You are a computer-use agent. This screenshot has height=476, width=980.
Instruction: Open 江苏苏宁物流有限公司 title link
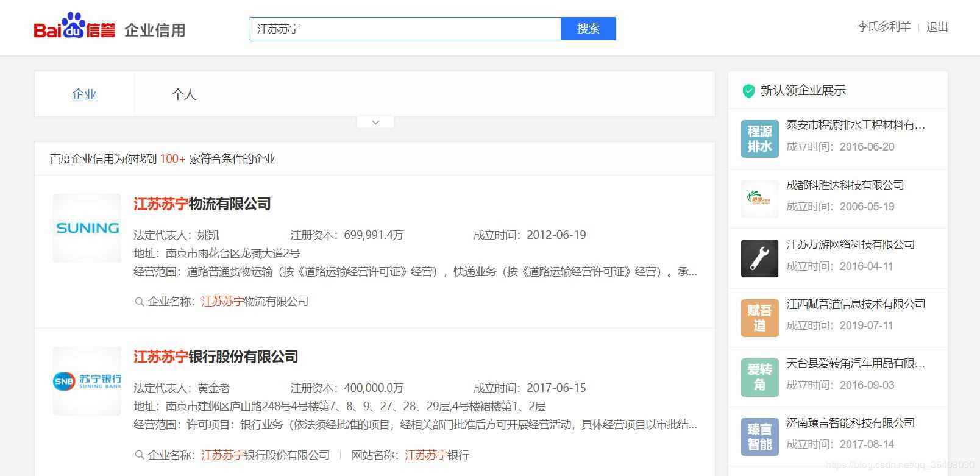[x=202, y=204]
